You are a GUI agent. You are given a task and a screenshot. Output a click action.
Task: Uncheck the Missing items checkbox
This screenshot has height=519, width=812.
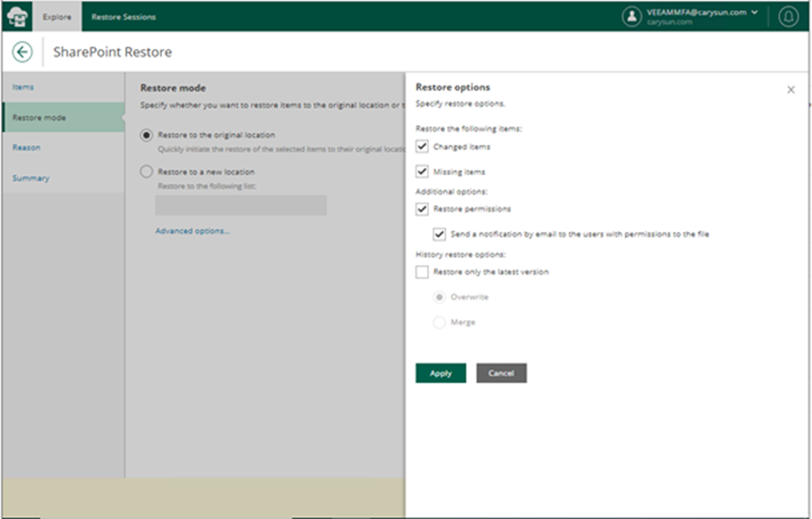tap(422, 171)
